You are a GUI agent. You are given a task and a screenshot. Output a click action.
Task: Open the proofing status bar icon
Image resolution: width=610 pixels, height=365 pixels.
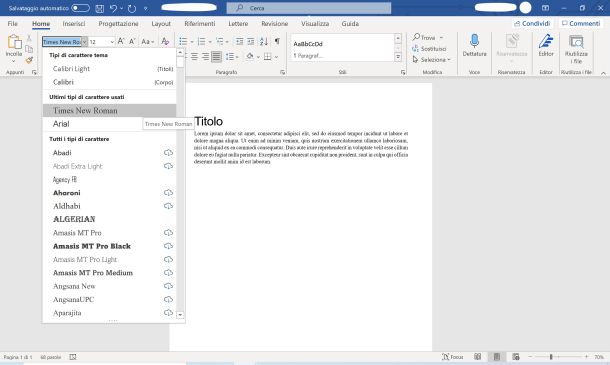click(73, 357)
